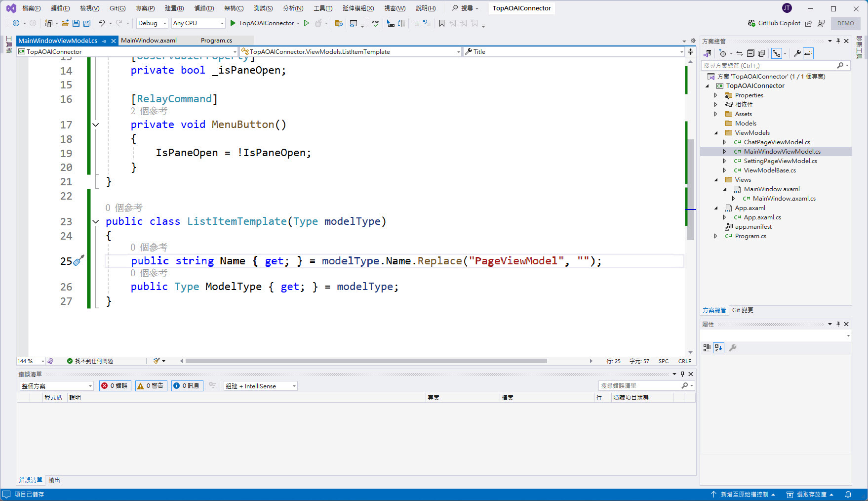Toggle the 0 錯誤 errors filter
This screenshot has height=501, width=868.
[115, 386]
